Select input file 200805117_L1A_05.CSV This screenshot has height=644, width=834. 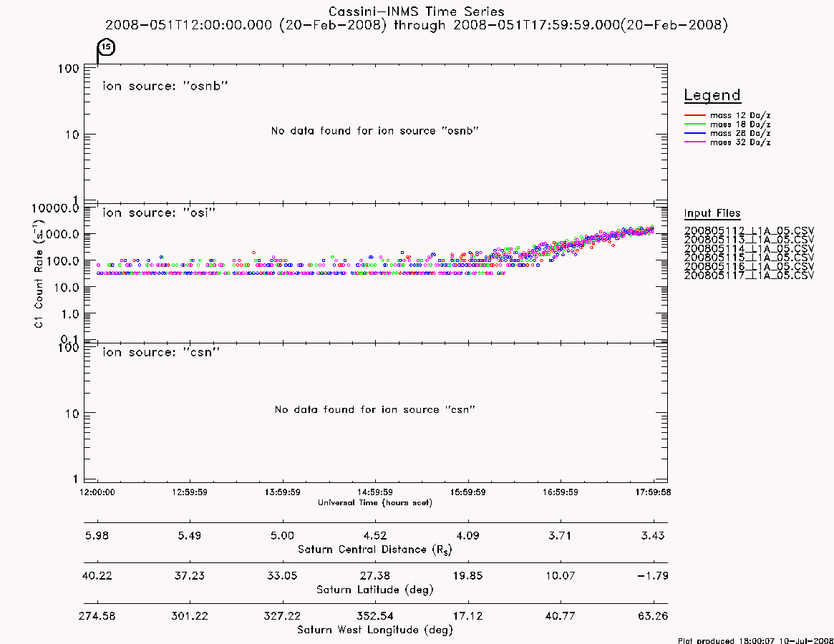click(x=749, y=275)
